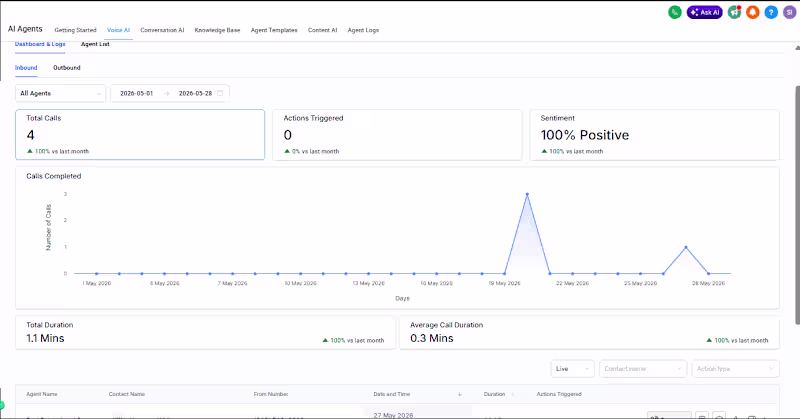Switch to the Outbound tab
This screenshot has width=800, height=419.
(x=67, y=67)
